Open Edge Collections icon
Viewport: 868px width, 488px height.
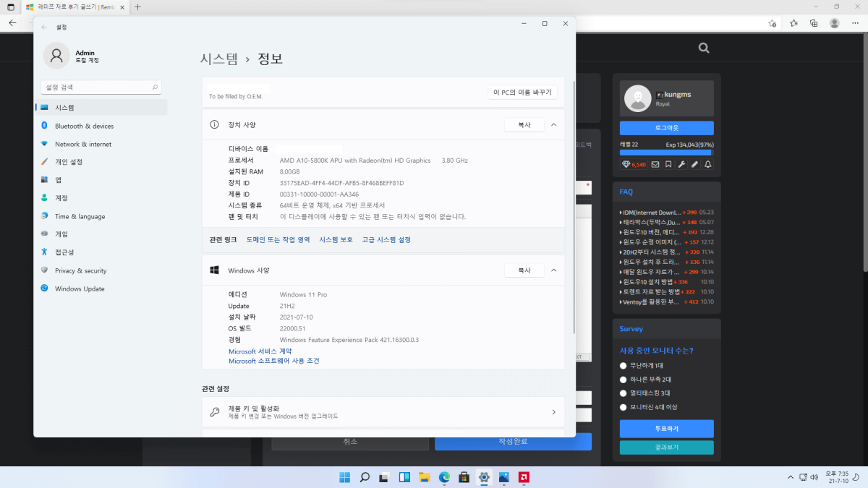pyautogui.click(x=814, y=23)
